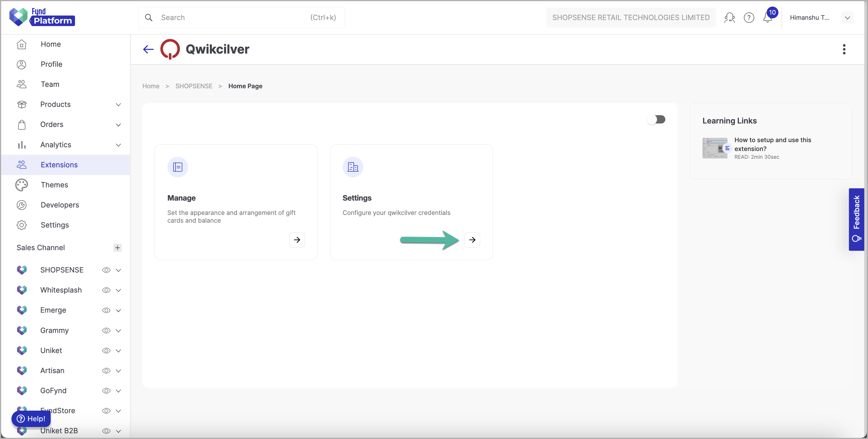Click the Whitesplash channel logo icon
868x439 pixels.
point(21,290)
